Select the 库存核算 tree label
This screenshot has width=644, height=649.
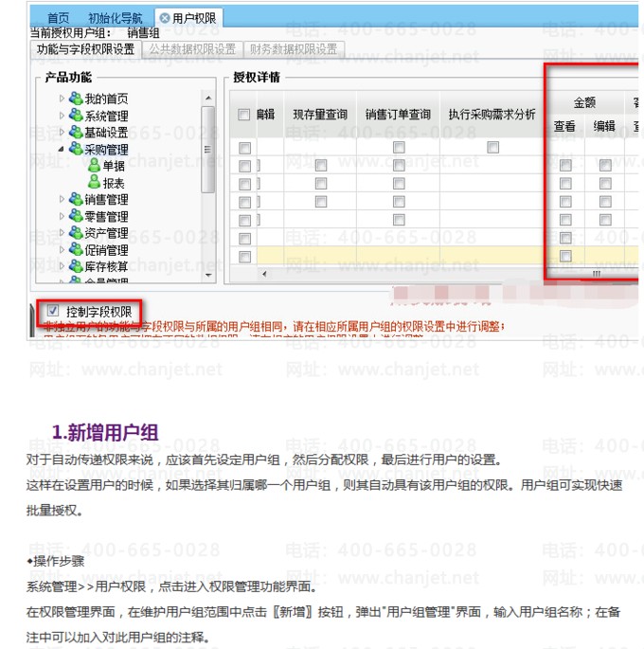coord(107,266)
